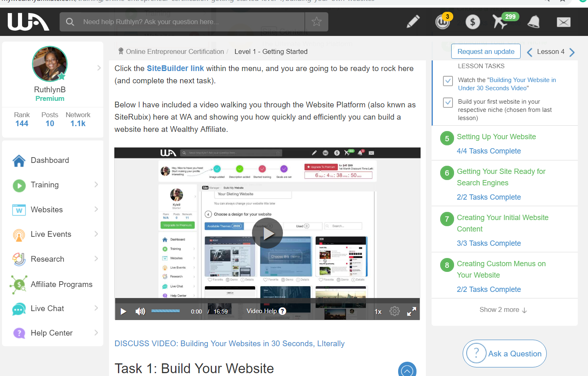Click the dollar sign icon in header
Screen dimensions: 588x376
click(x=472, y=22)
